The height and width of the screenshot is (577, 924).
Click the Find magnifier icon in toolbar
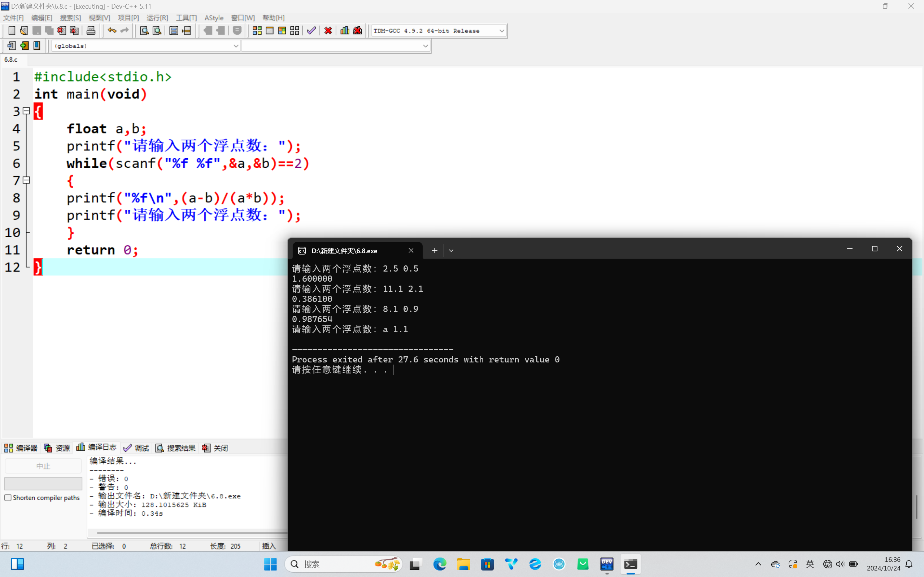pos(144,31)
